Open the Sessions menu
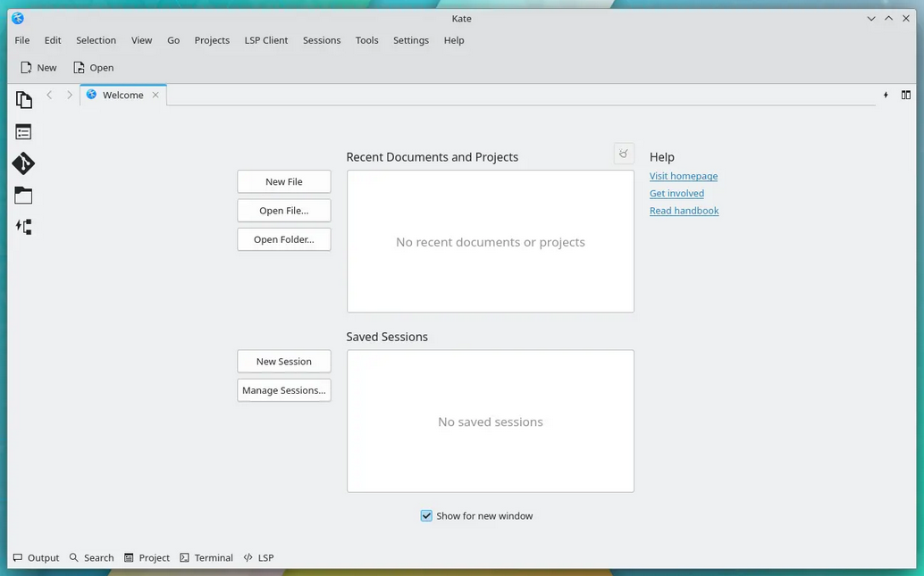 click(322, 40)
